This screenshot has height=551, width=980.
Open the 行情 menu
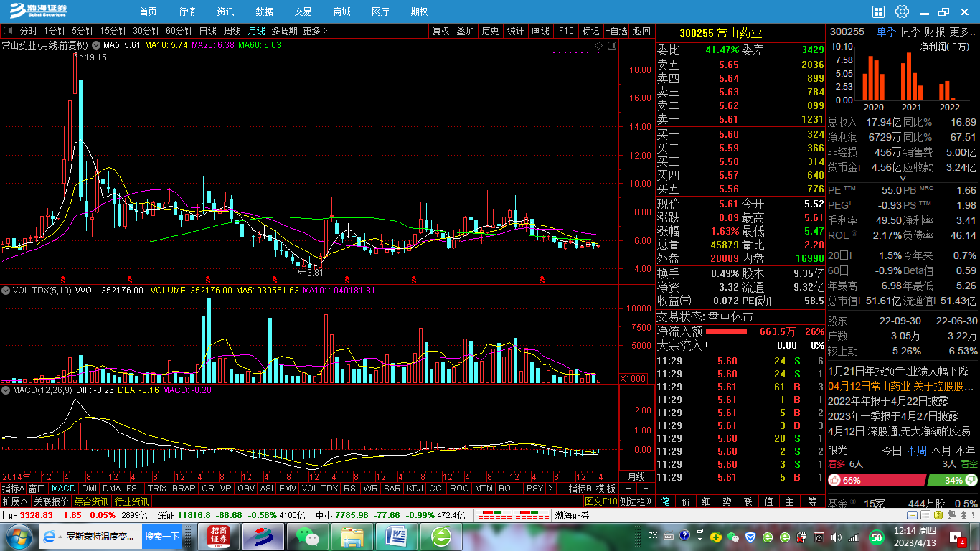tap(187, 11)
